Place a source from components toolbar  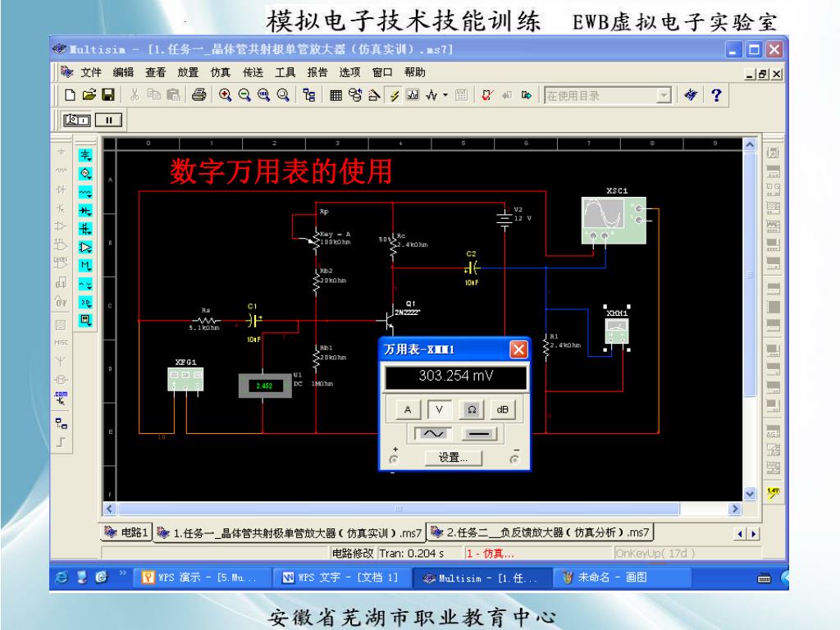(85, 155)
